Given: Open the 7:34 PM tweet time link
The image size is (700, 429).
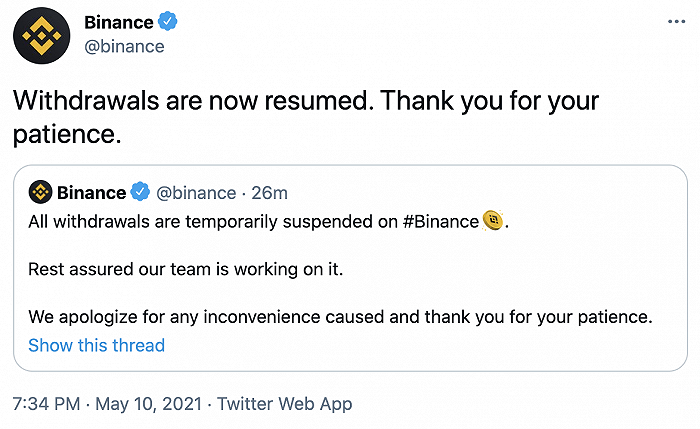Looking at the screenshot, I should 47,404.
